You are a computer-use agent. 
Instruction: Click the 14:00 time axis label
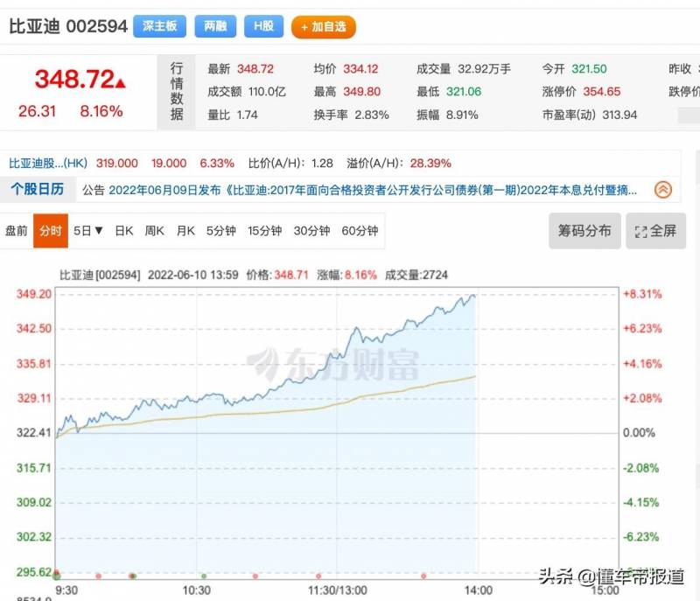[x=478, y=591]
